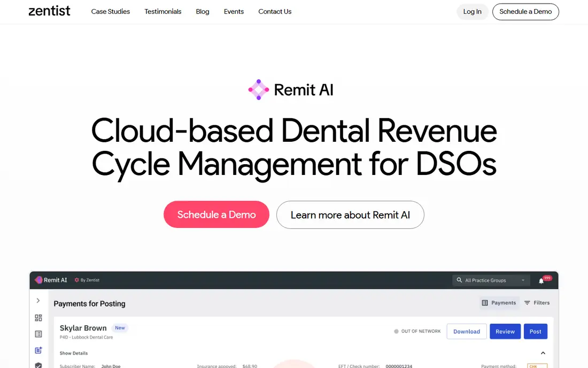Open the list view icon in sidebar
Image resolution: width=588 pixels, height=368 pixels.
[x=38, y=334]
